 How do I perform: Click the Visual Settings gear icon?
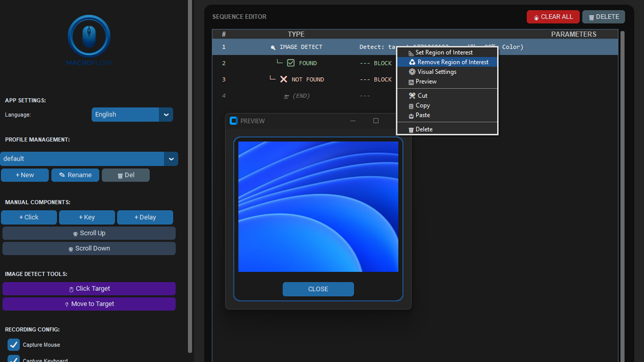412,72
